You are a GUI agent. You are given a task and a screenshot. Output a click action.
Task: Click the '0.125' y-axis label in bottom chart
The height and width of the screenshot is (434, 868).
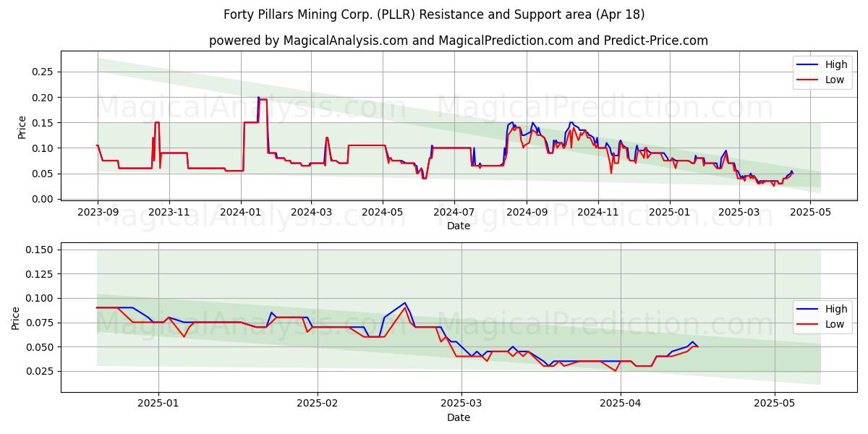41,274
